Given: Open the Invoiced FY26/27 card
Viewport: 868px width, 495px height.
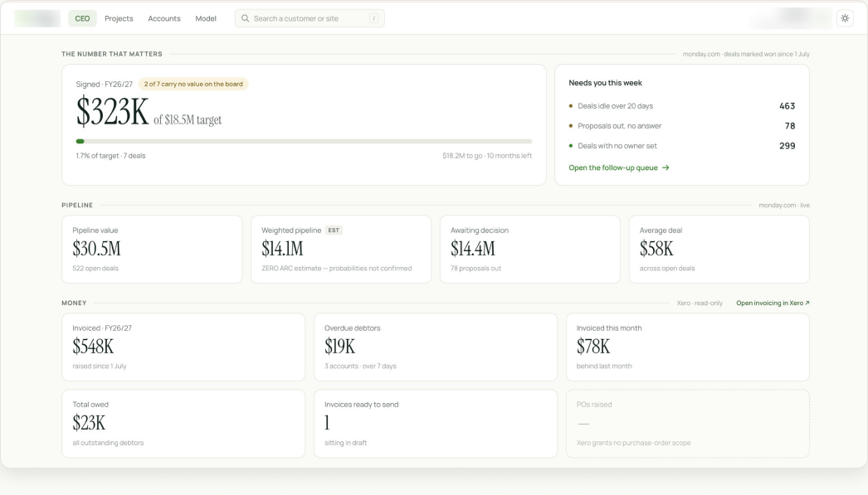Looking at the screenshot, I should pos(183,347).
